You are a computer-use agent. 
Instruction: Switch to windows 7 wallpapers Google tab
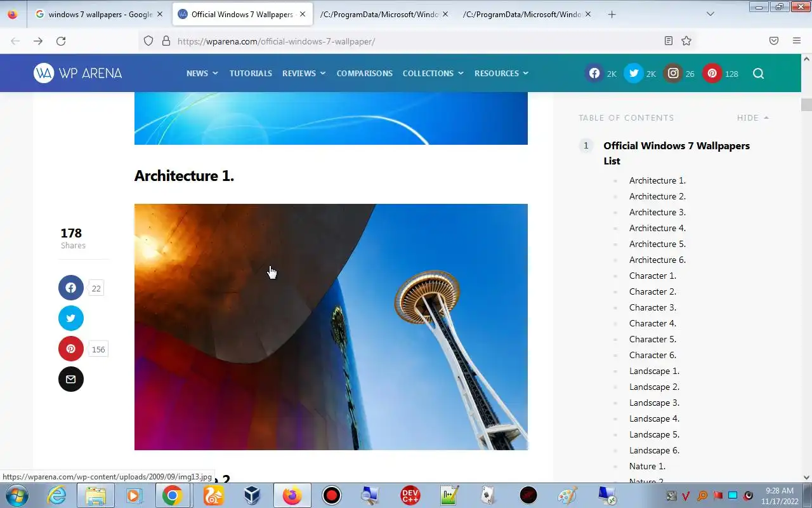[99, 14]
